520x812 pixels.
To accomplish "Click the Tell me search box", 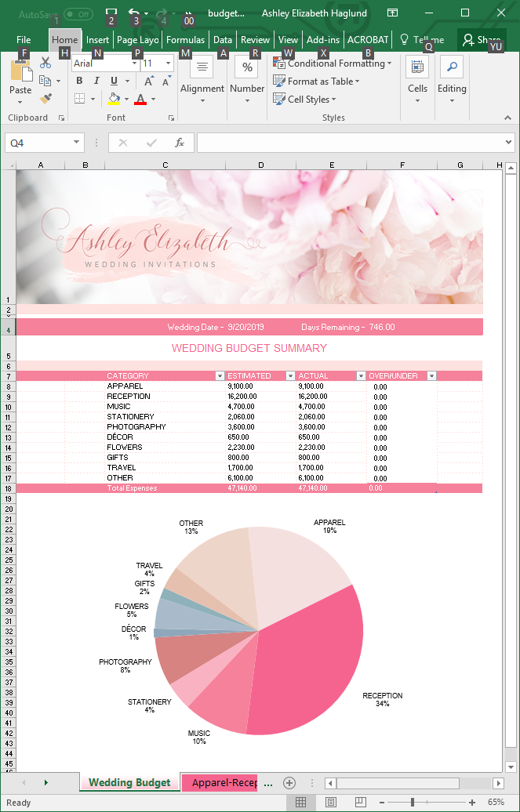I will click(423, 40).
